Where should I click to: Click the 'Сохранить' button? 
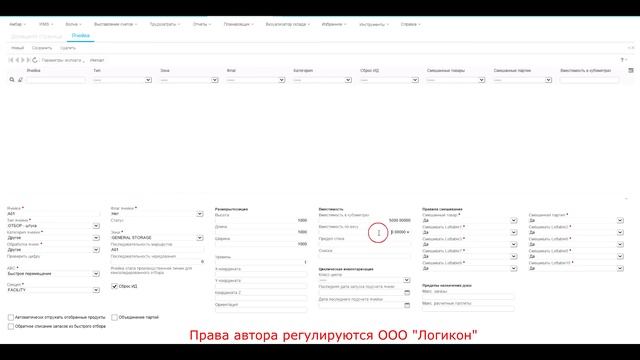pos(42,48)
